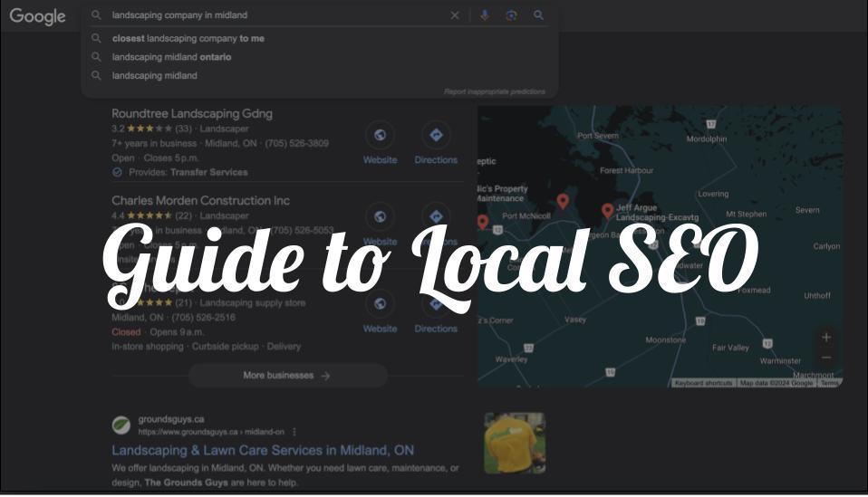Open Website icon for Roundtree Landscaping
The height and width of the screenshot is (497, 868).
pyautogui.click(x=380, y=135)
